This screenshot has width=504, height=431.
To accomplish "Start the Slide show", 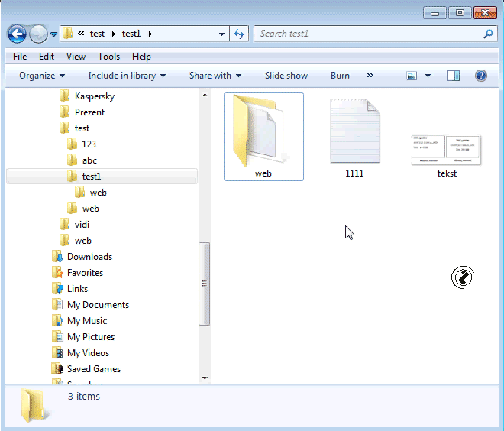I will click(286, 76).
